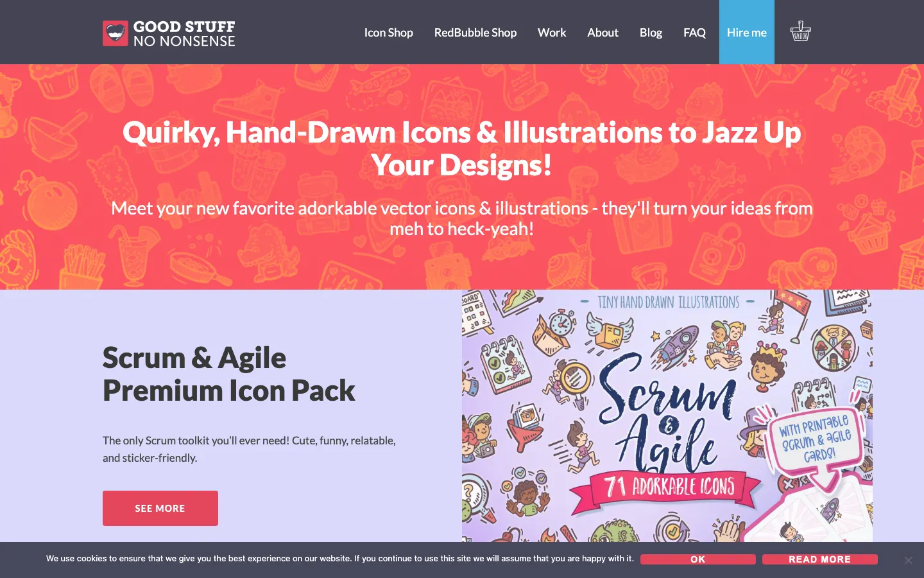
Task: Open the shopping basket icon
Action: (x=800, y=31)
